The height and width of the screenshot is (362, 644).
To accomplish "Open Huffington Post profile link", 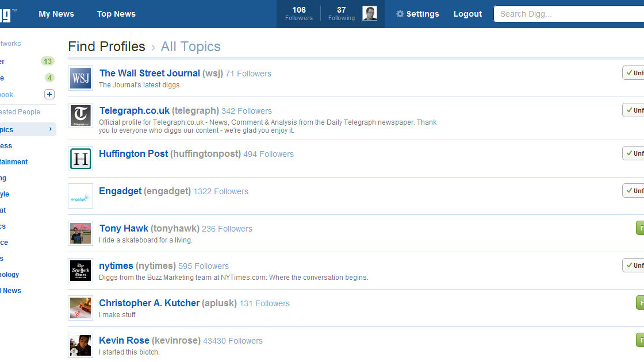I will [x=133, y=153].
